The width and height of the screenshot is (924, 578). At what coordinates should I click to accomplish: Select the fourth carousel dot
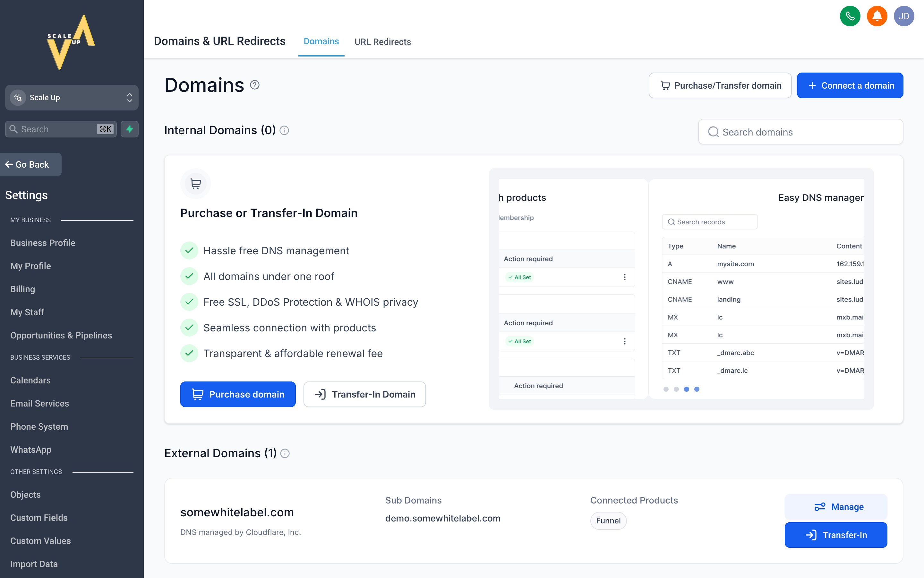click(697, 389)
